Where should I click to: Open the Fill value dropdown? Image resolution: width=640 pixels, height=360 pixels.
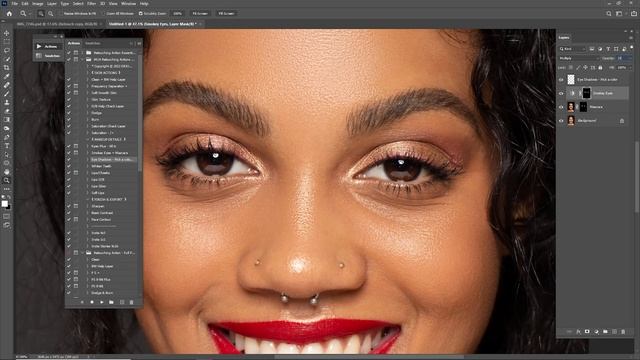pos(630,68)
